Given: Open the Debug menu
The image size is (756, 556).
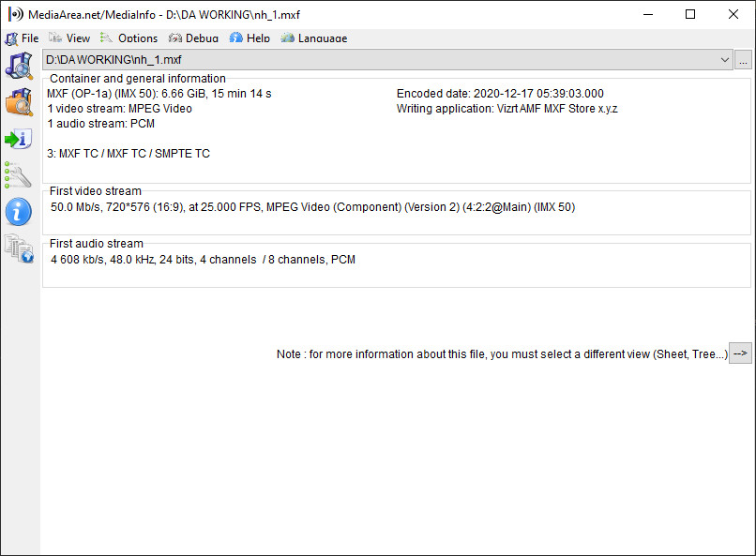Looking at the screenshot, I should [x=193, y=38].
